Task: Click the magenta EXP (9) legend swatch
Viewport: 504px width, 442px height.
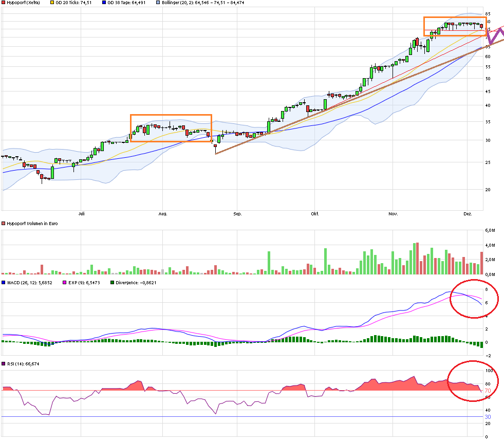Action: [x=65, y=283]
